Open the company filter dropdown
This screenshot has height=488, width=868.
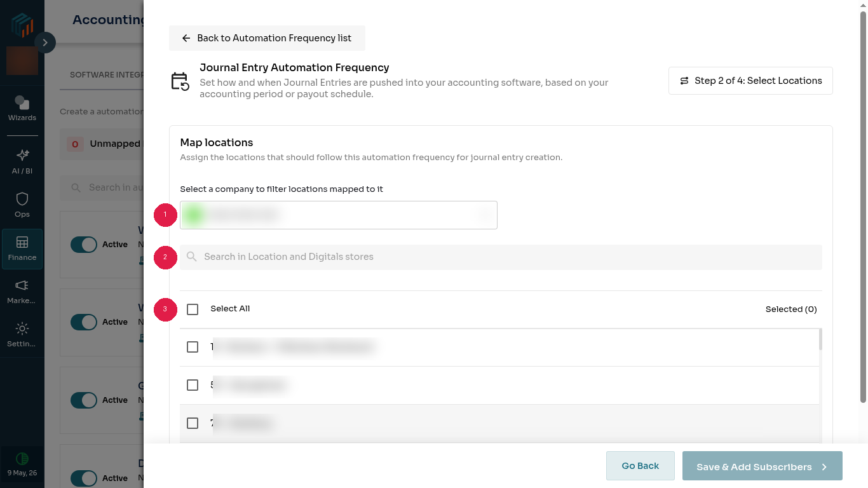click(x=339, y=215)
